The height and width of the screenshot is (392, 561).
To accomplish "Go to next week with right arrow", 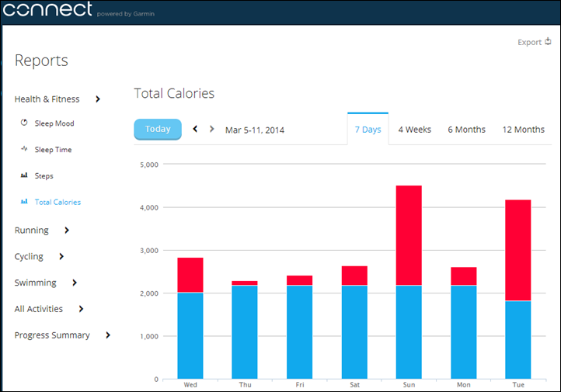I will [x=212, y=129].
